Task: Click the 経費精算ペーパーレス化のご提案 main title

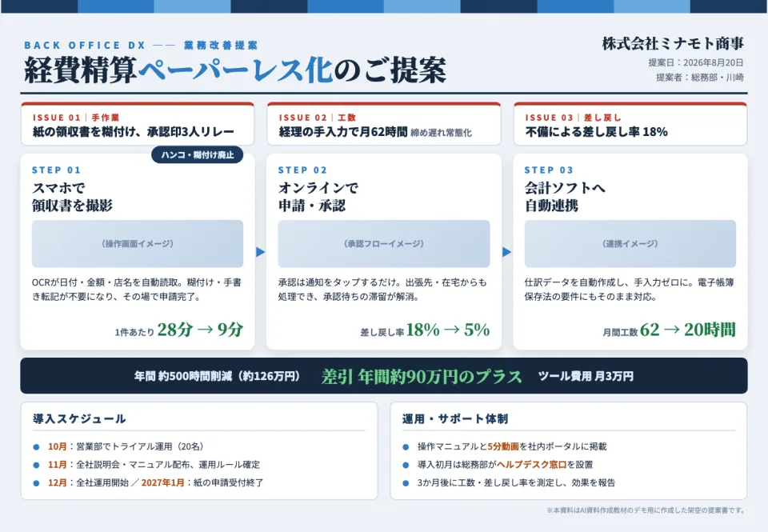Action: (235, 70)
